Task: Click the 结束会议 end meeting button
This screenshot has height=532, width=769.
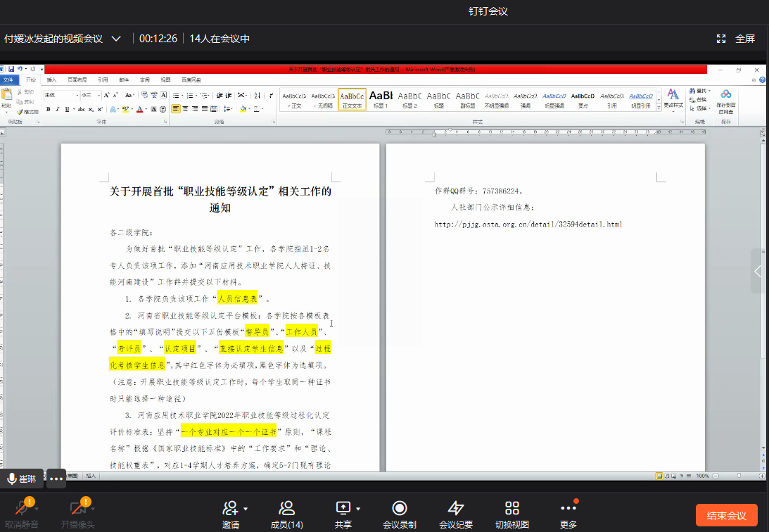Action: coord(726,514)
